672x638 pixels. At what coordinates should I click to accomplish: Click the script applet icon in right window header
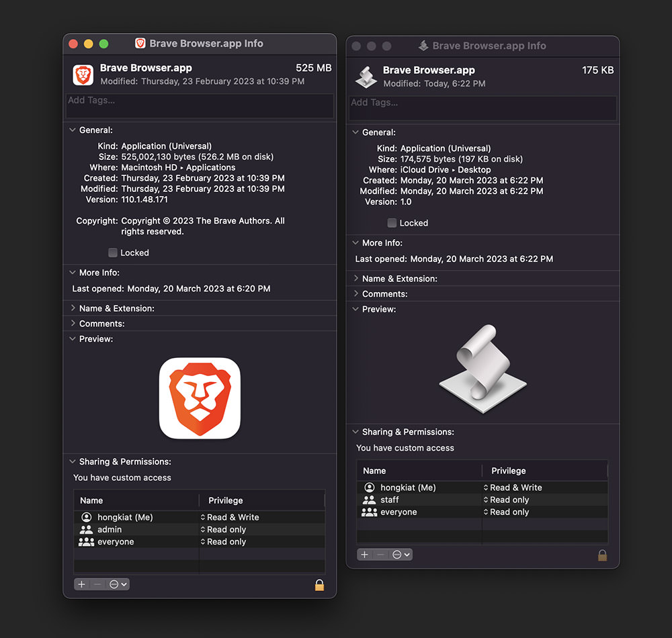pos(366,77)
